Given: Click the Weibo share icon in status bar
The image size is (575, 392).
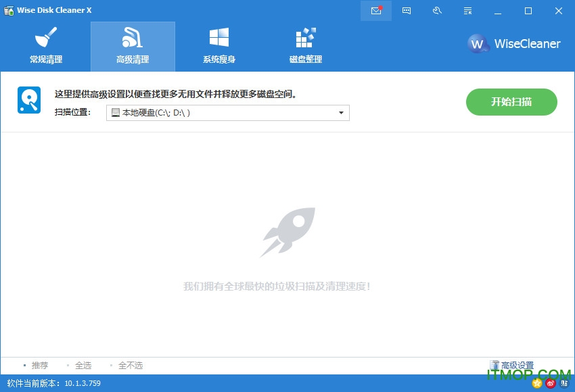Looking at the screenshot, I should coord(551,383).
